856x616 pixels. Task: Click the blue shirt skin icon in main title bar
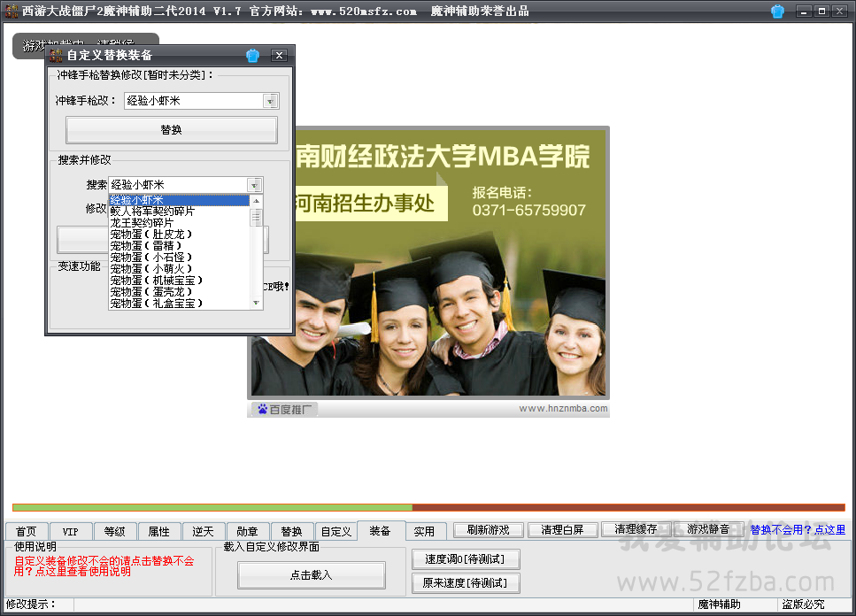[x=777, y=11]
